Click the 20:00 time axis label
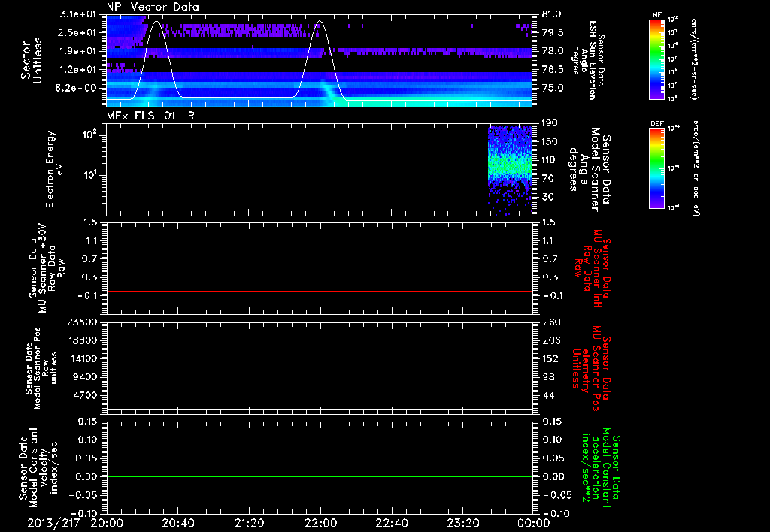 (107, 524)
